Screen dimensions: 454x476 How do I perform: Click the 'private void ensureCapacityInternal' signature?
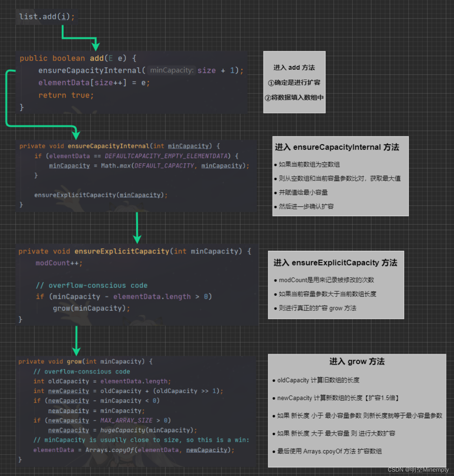120,146
